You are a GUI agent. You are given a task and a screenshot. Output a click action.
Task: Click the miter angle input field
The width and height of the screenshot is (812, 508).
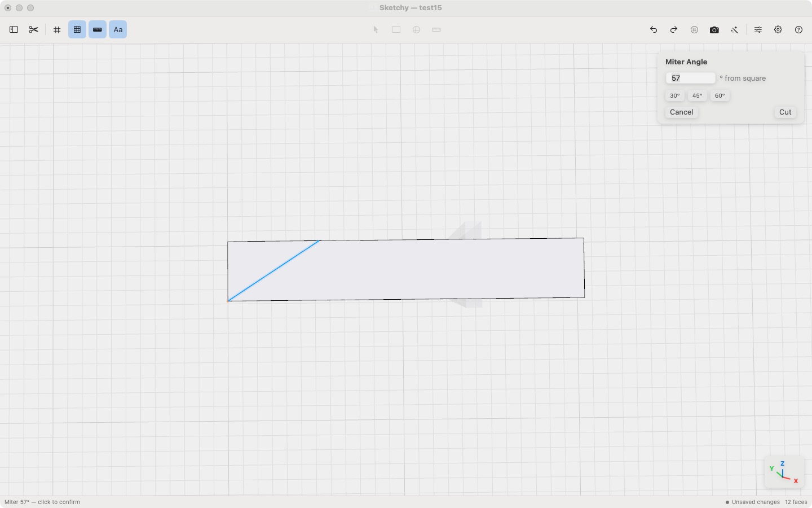pos(691,78)
